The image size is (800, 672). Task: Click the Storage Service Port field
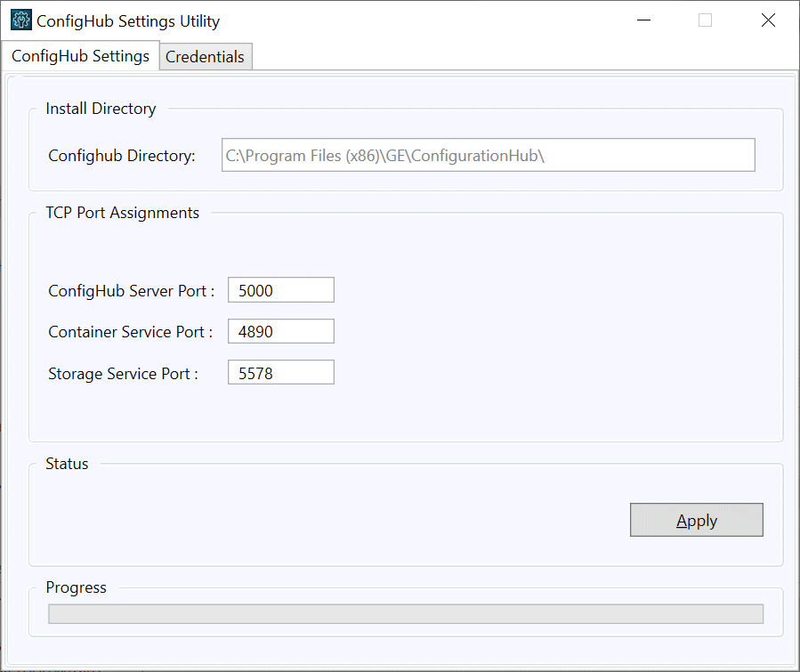pyautogui.click(x=281, y=372)
